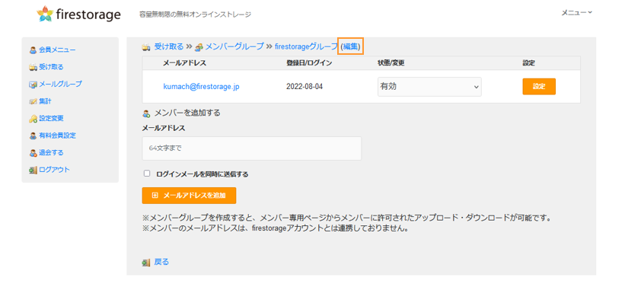Viewport: 644px width, 287px height.
Task: Click the 受け取る sidebar box icon
Action: [x=33, y=67]
